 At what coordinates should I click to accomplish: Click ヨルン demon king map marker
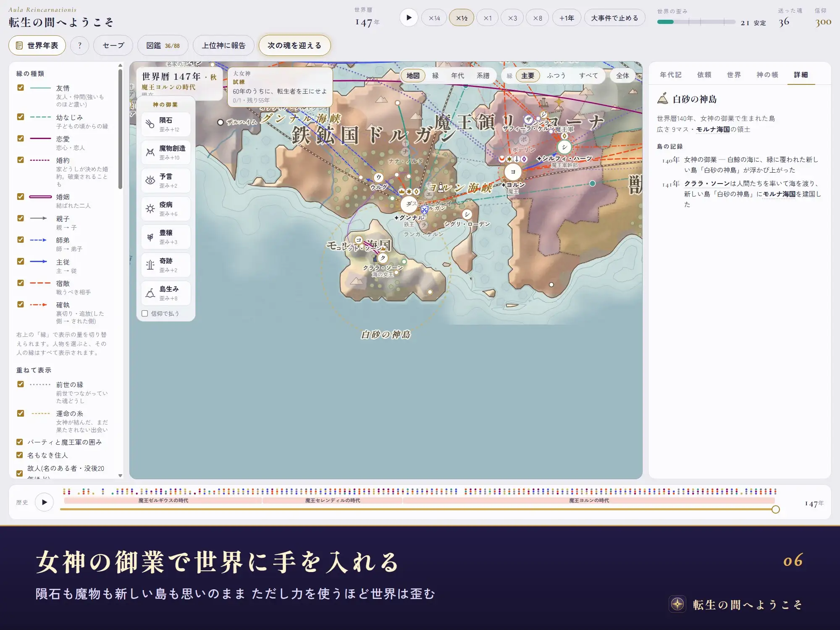pyautogui.click(x=513, y=172)
